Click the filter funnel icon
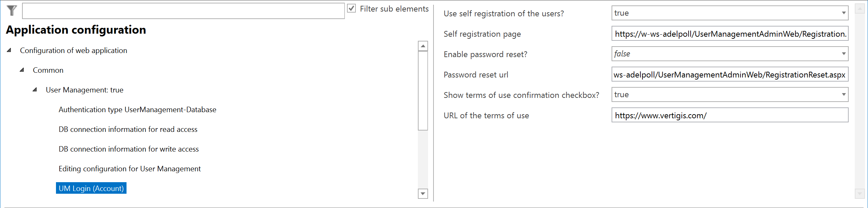The image size is (868, 208). click(11, 10)
